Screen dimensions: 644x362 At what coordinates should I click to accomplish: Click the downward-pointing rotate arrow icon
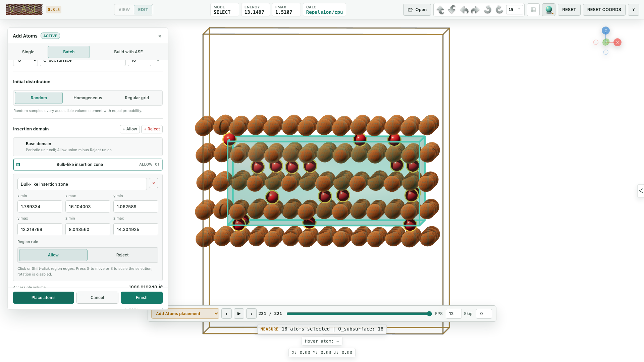pos(452,10)
